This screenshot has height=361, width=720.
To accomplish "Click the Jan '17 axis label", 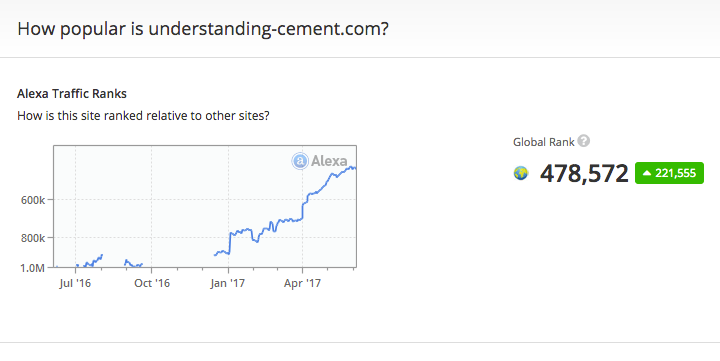I will [x=228, y=283].
